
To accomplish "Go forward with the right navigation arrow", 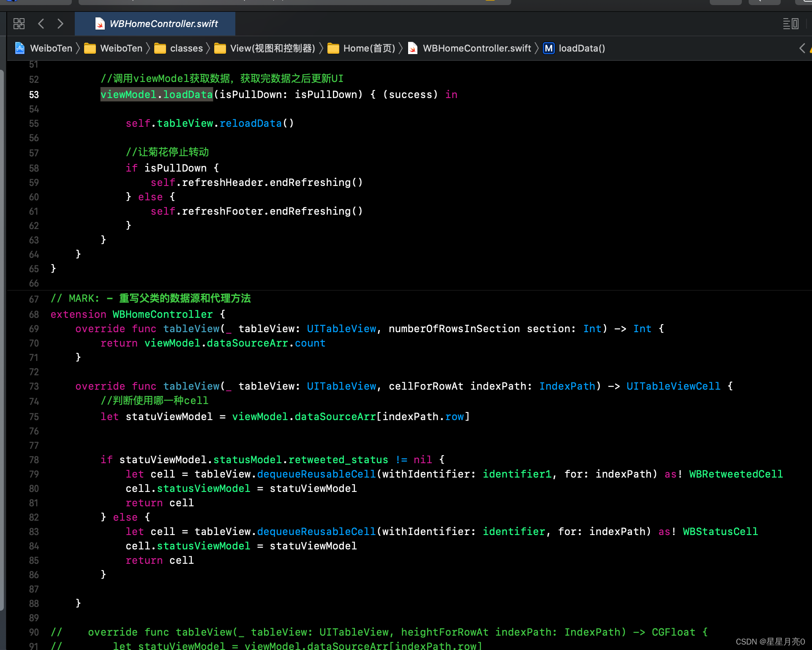I will point(60,24).
